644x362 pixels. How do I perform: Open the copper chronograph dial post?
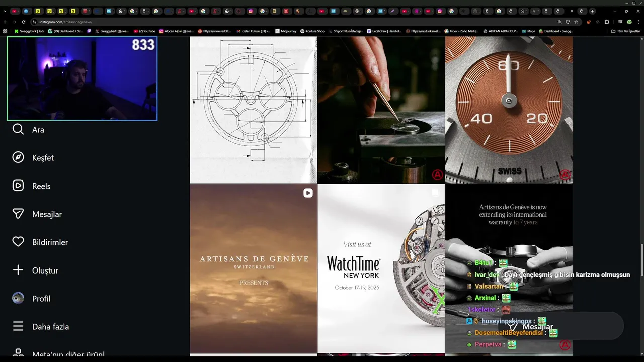(x=509, y=110)
